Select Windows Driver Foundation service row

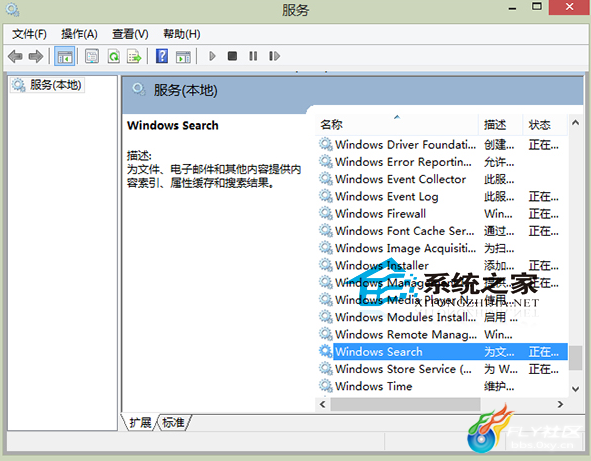(x=442, y=145)
